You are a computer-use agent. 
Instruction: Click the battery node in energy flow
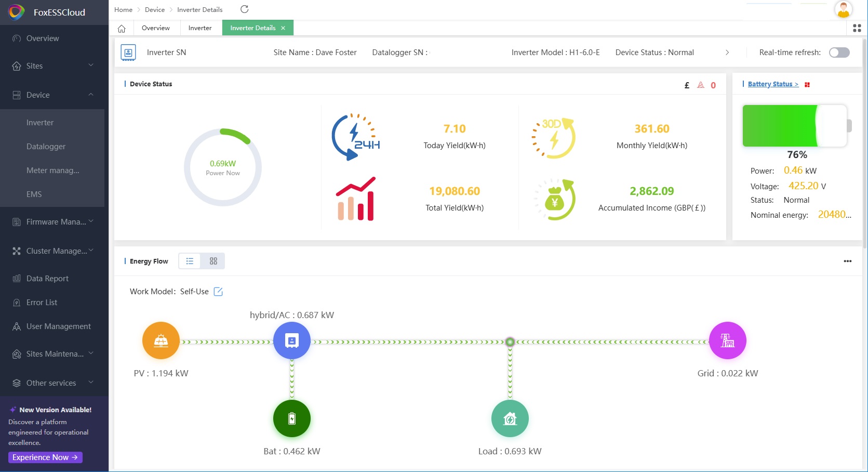click(x=292, y=418)
